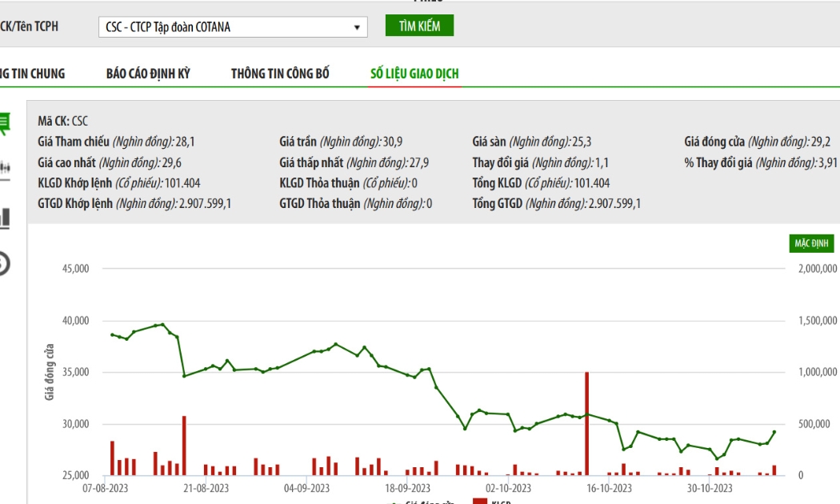Click the last price point on the green line
The height and width of the screenshot is (504, 840).
point(774,432)
